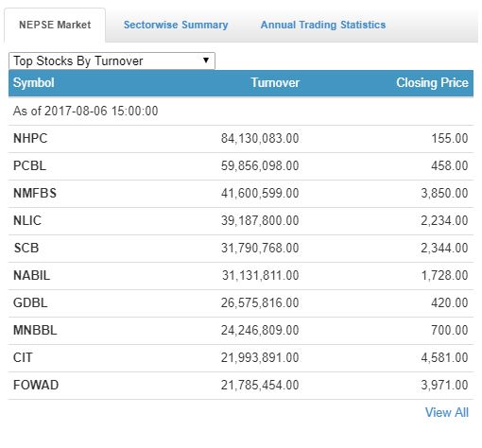The image size is (482, 448).
Task: Click the turnover value 84,130,083.00
Action: (260, 138)
